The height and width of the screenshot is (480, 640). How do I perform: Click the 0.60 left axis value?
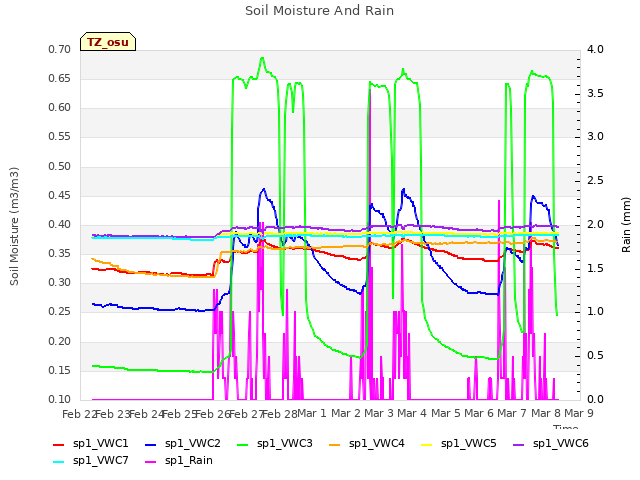60,107
